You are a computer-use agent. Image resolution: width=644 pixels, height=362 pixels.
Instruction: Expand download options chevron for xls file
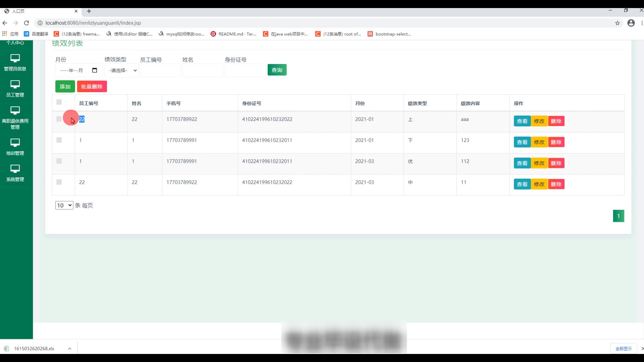tap(69, 349)
